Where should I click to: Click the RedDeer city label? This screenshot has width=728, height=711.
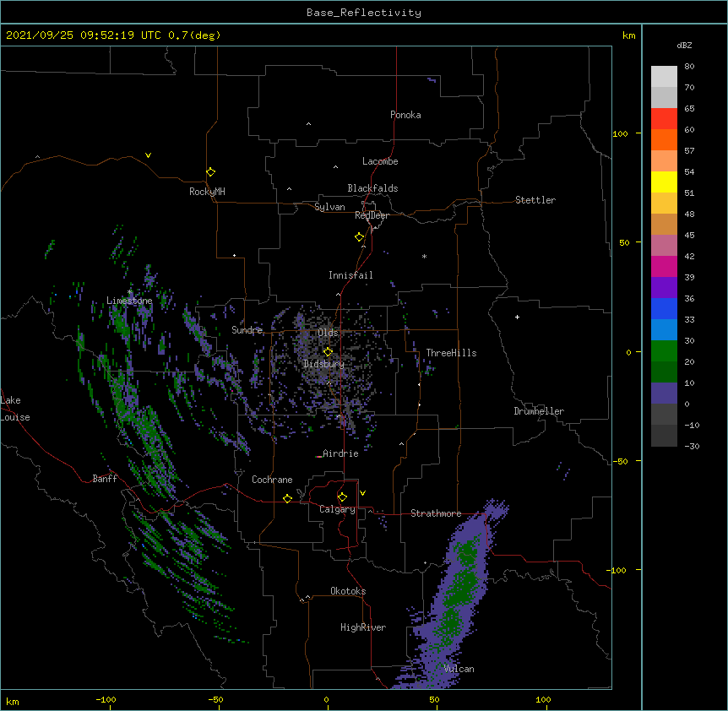click(372, 215)
